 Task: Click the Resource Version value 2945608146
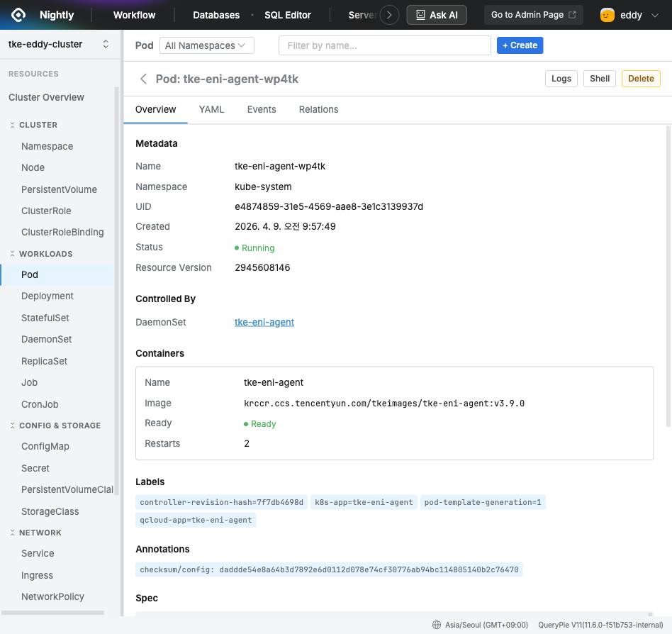pyautogui.click(x=262, y=268)
